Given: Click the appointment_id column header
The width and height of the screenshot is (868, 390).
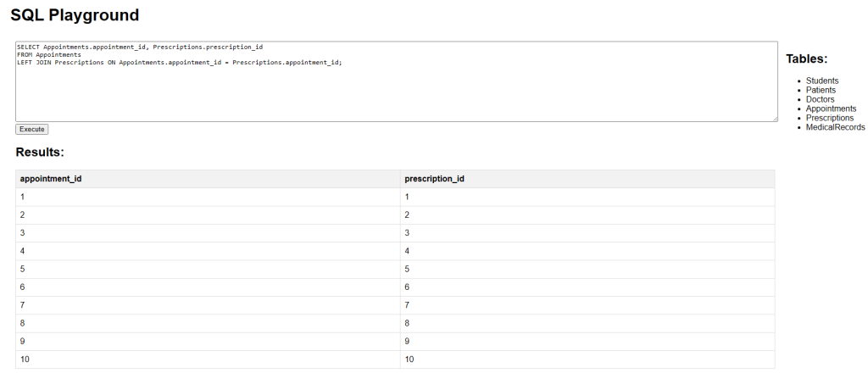Looking at the screenshot, I should tap(209, 179).
